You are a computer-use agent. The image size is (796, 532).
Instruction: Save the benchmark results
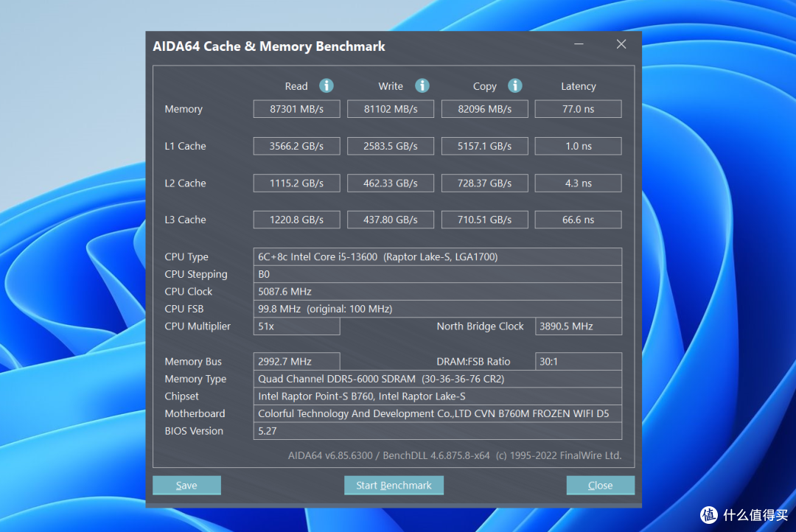(x=186, y=486)
